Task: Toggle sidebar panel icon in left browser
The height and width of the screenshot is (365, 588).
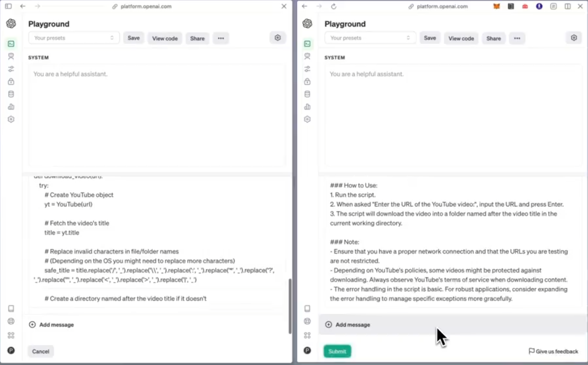Action: [8, 6]
